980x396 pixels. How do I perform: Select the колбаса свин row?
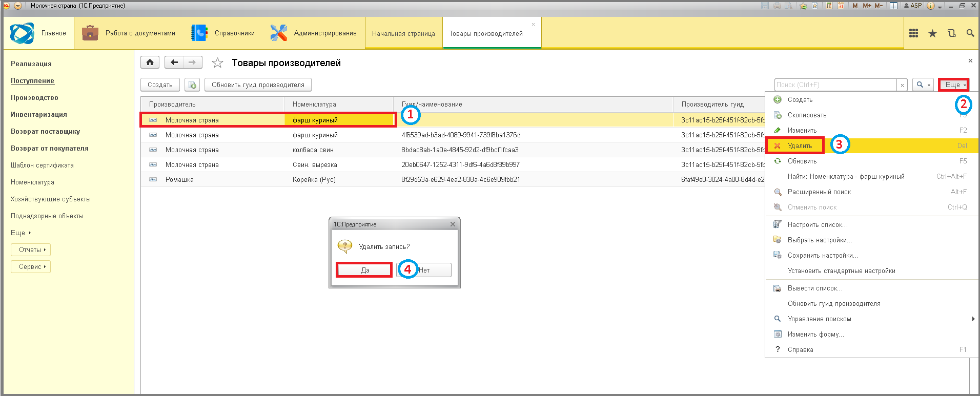[x=453, y=150]
